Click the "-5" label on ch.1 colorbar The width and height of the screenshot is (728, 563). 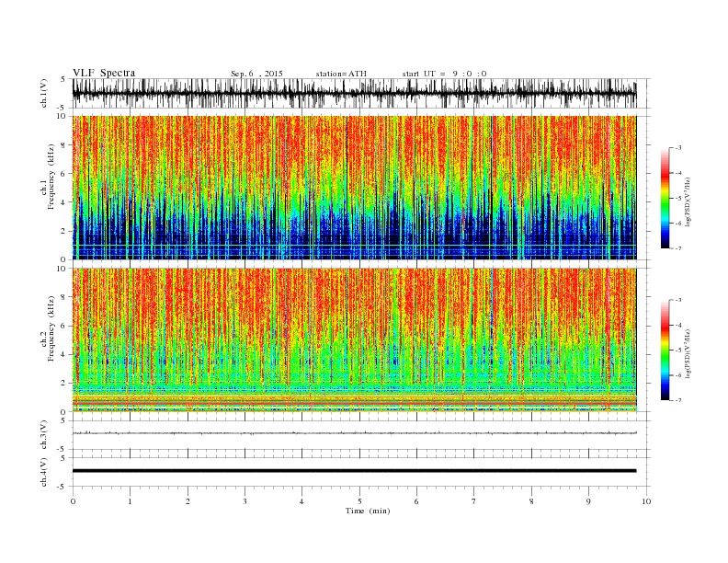(677, 198)
